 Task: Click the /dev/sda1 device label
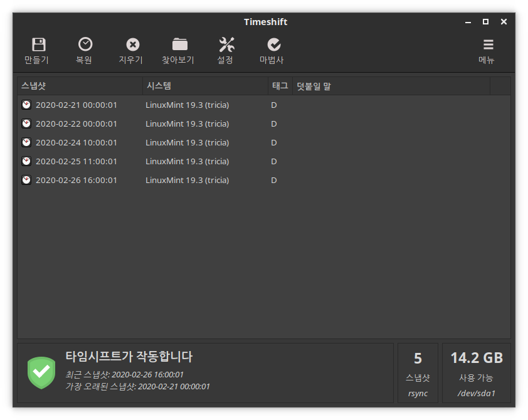click(477, 393)
